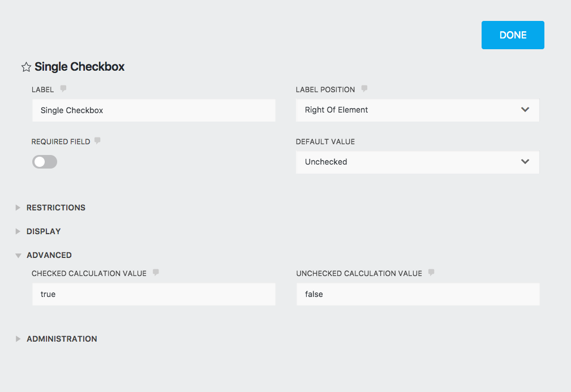
Task: Collapse the Advanced section
Action: click(49, 255)
